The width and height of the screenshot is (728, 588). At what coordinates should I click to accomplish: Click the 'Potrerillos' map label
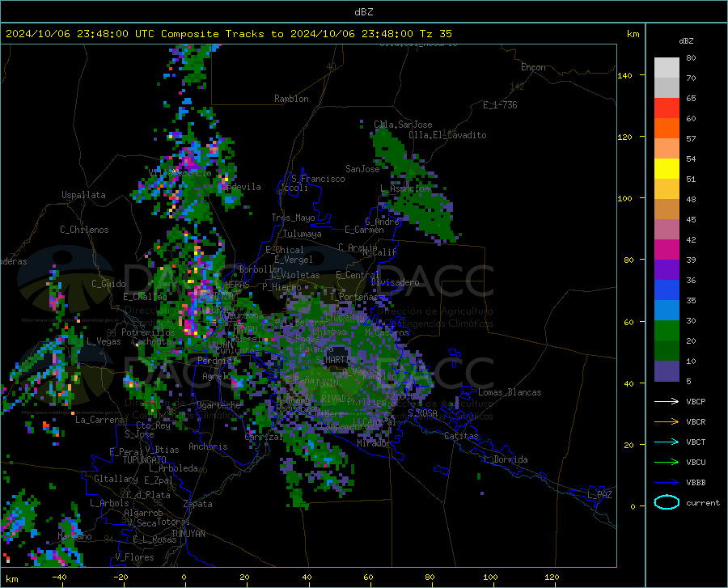[148, 332]
